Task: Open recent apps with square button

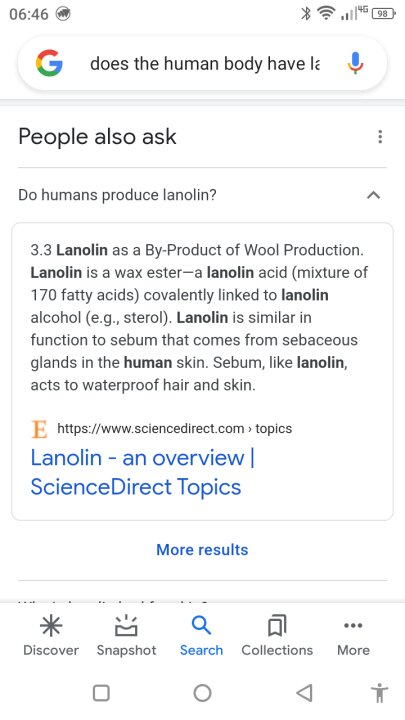Action: (101, 692)
